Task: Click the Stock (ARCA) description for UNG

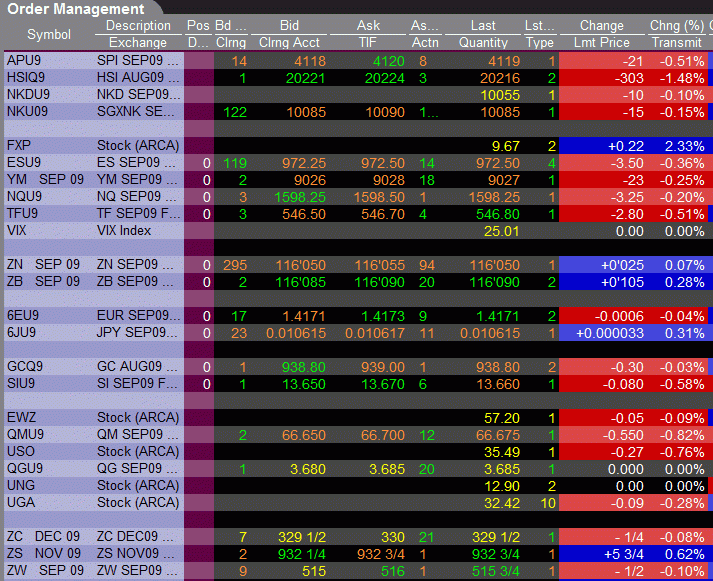Action: [x=138, y=485]
